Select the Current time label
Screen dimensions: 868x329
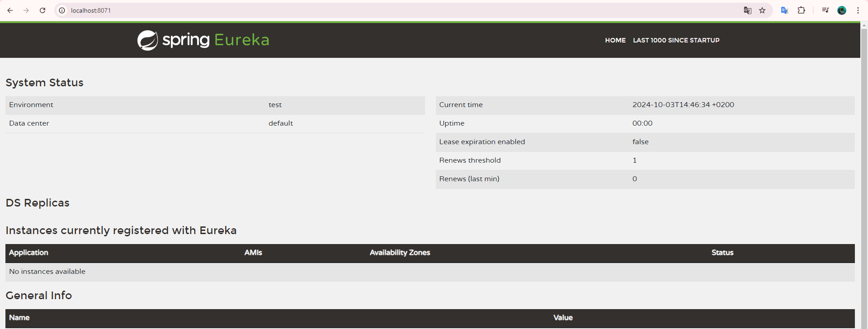[x=461, y=105]
